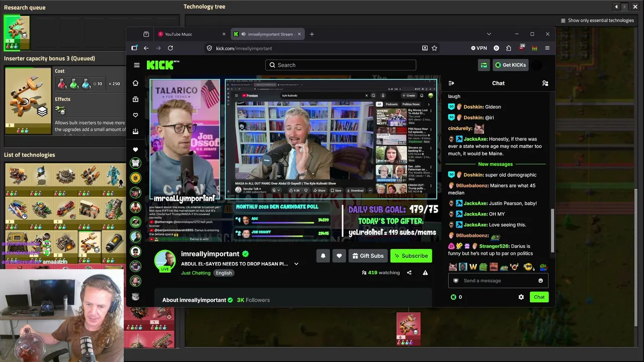Image resolution: width=644 pixels, height=362 pixels.
Task: Open the Kick shop icon beside Get KICKs
Action: coord(484,65)
